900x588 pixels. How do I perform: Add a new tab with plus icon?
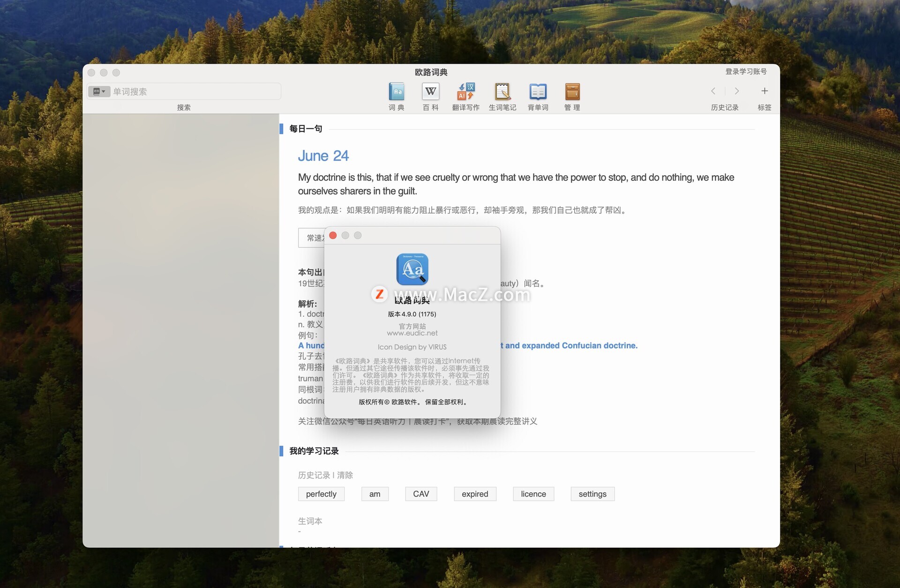[765, 91]
